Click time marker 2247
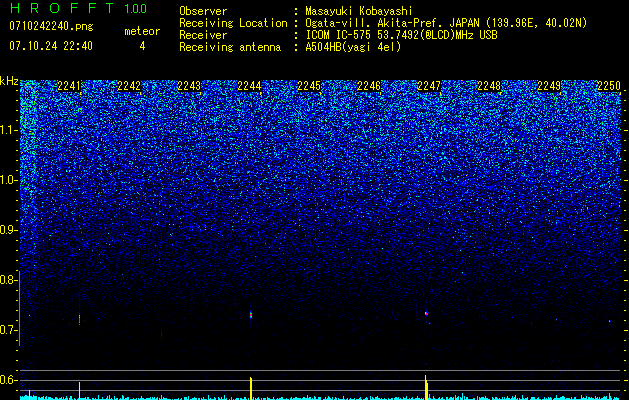The height and width of the screenshot is (400, 629). (x=429, y=86)
